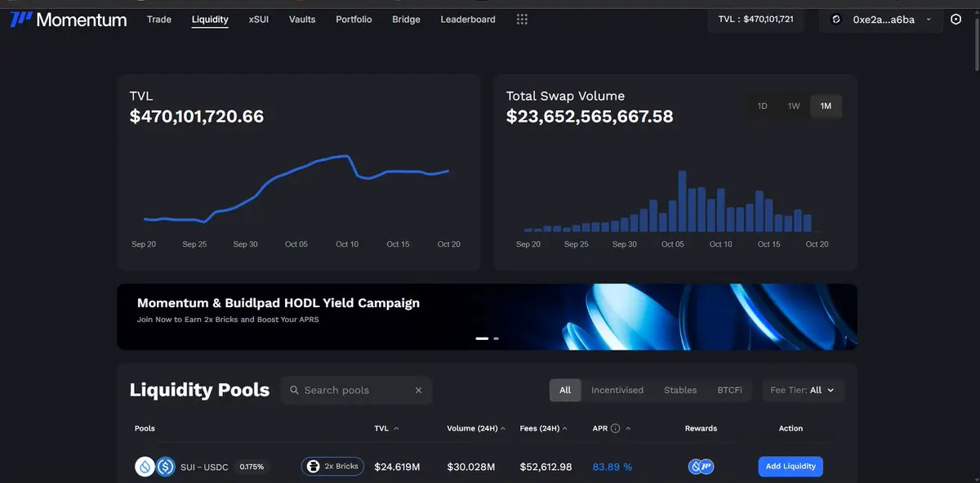This screenshot has height=483, width=980.
Task: Click the Pools column header
Action: coord(145,428)
